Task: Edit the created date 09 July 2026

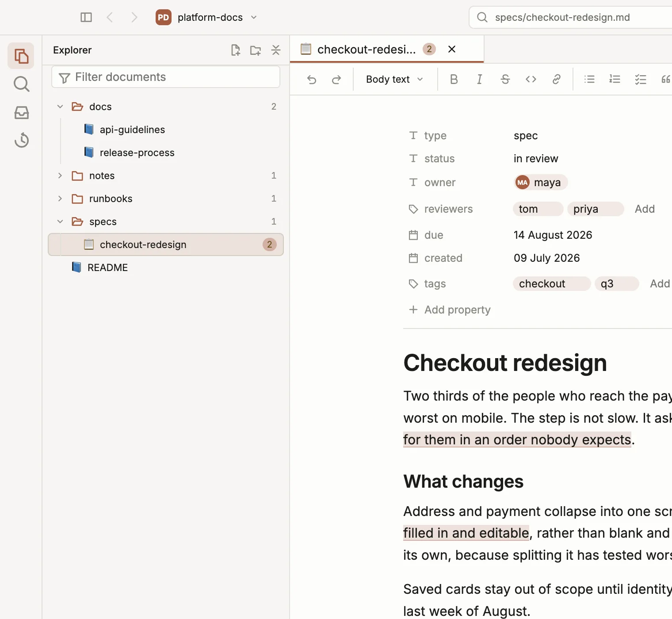Action: 546,258
